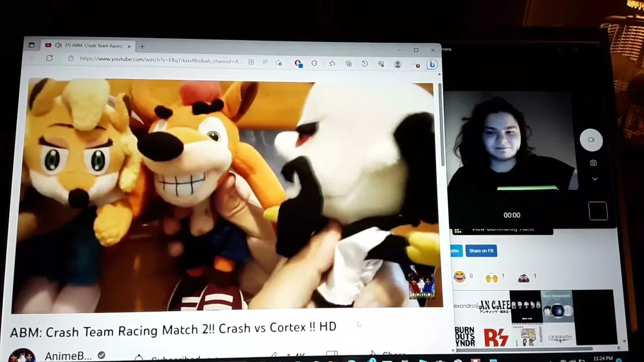Open the red B'z logo thumbnail
Screen dimensions: 644x362
point(495,336)
